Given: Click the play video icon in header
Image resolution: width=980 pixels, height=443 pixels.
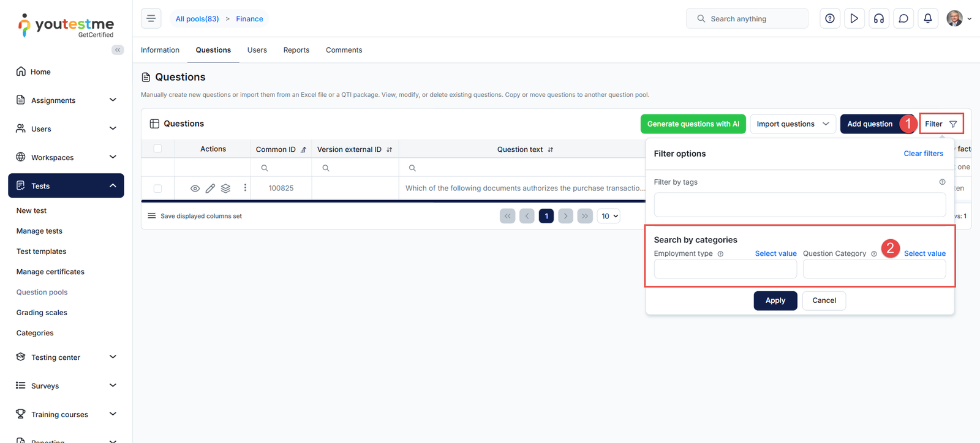Looking at the screenshot, I should 854,18.
